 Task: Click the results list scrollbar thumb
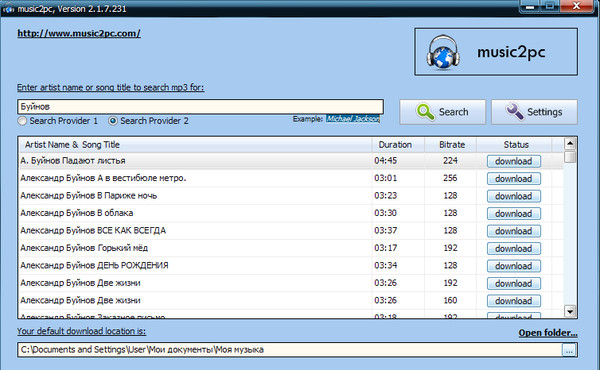click(570, 157)
